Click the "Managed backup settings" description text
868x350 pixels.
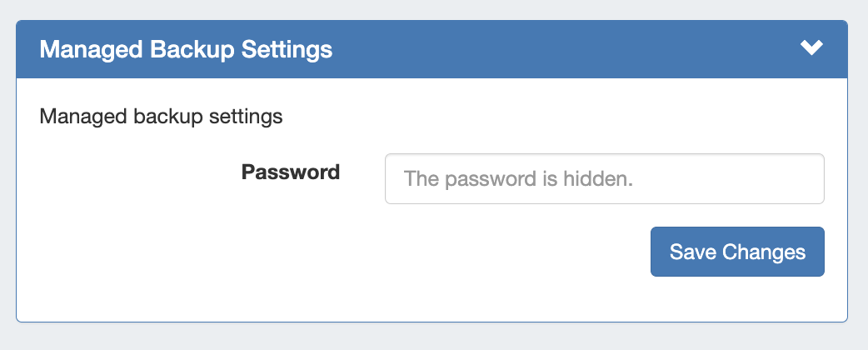click(x=161, y=116)
